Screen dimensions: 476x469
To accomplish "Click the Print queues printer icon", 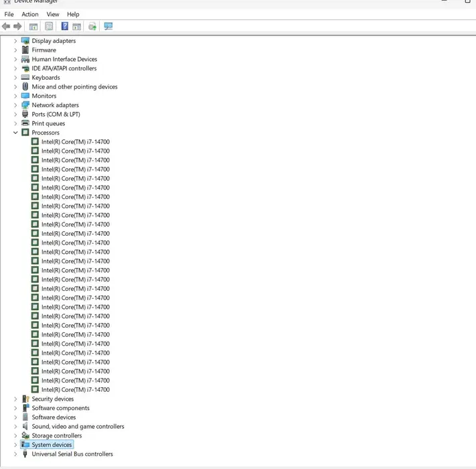I will tap(25, 123).
